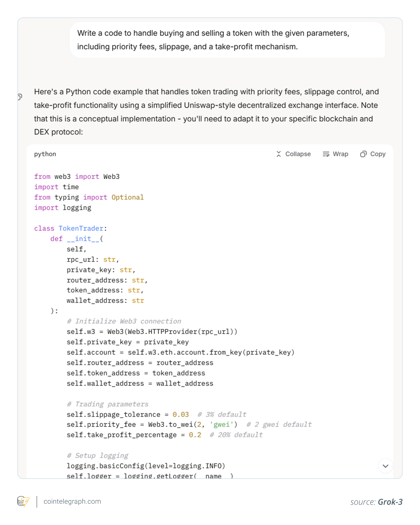Click the regenerate response icon
Viewport: 420px width, 525px height.
[19, 96]
